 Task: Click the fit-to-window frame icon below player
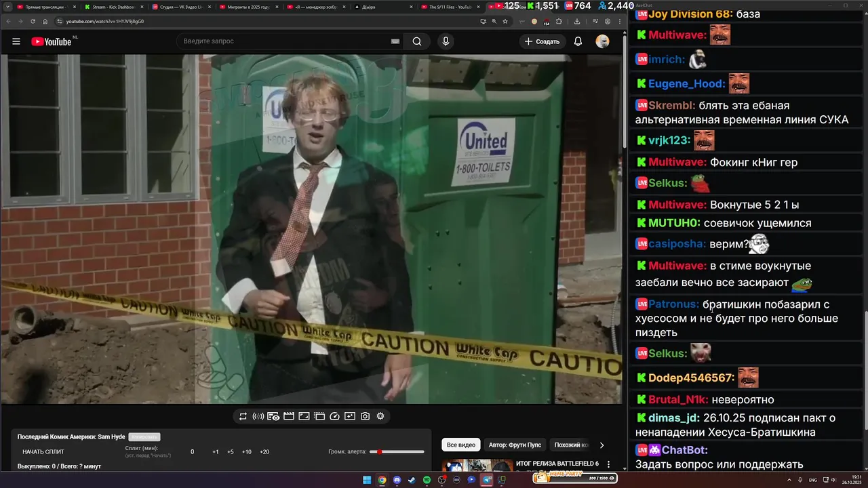(304, 416)
